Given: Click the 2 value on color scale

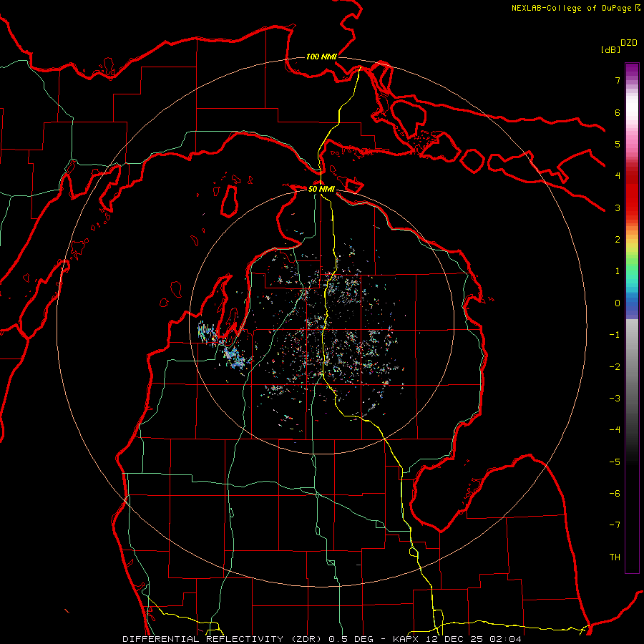Looking at the screenshot, I should 618,240.
